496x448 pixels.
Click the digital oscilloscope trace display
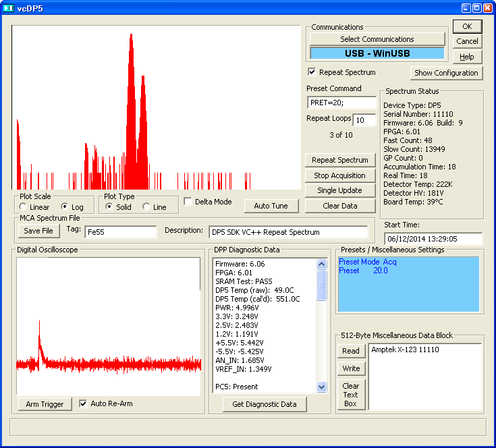tap(109, 327)
